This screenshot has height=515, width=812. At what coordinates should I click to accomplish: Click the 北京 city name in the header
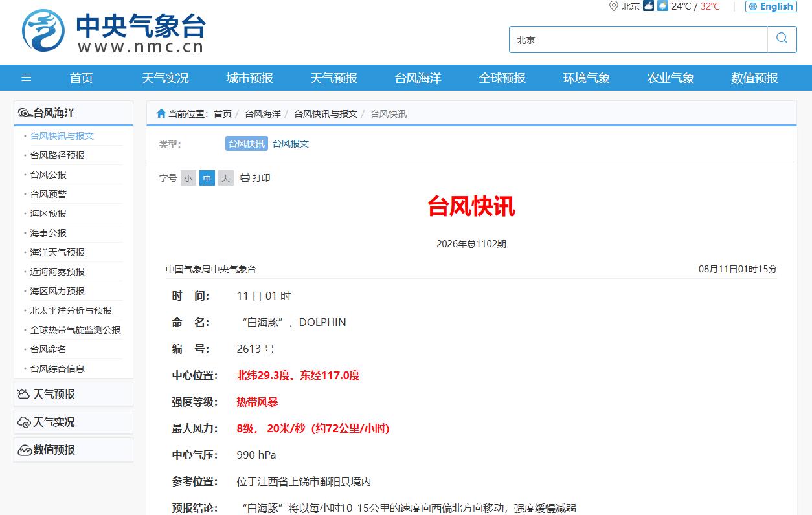coord(631,6)
